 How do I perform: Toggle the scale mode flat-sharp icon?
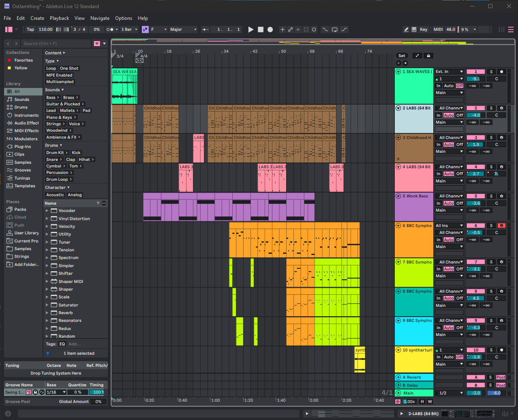(x=145, y=30)
